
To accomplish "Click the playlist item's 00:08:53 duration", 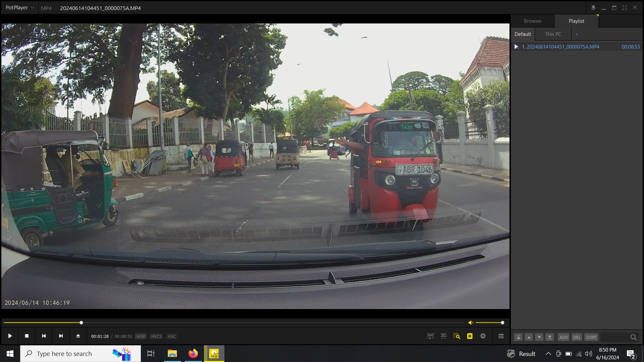I will pos(631,47).
